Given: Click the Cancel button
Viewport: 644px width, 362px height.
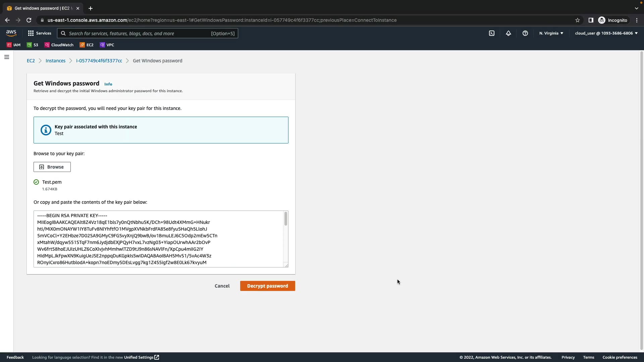Looking at the screenshot, I should [222, 286].
